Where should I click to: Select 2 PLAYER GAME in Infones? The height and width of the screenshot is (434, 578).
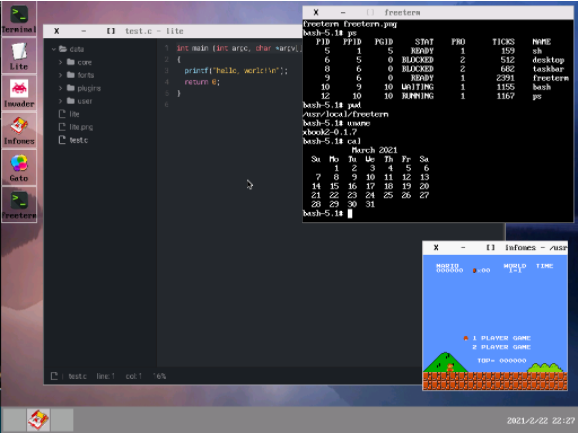point(501,347)
